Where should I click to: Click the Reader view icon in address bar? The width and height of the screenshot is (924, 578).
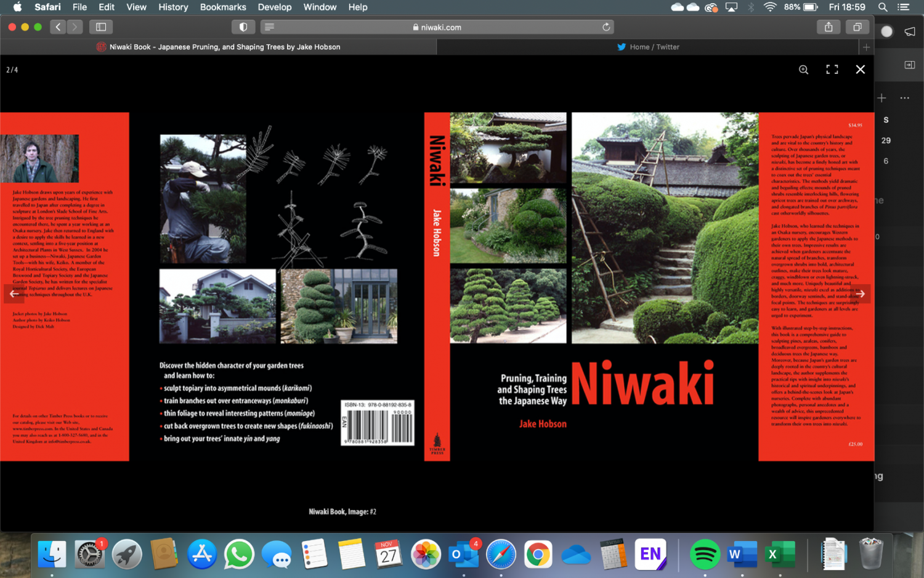(269, 27)
